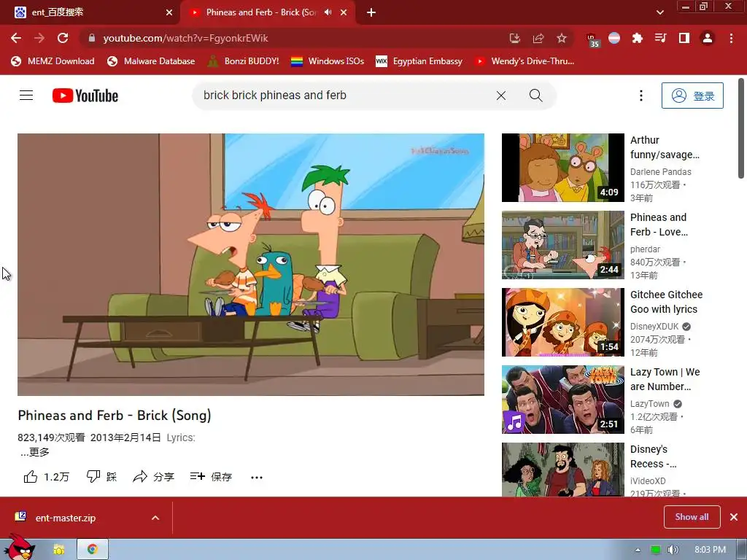Clear the search box with the X
Viewport: 747px width, 560px height.
point(500,96)
